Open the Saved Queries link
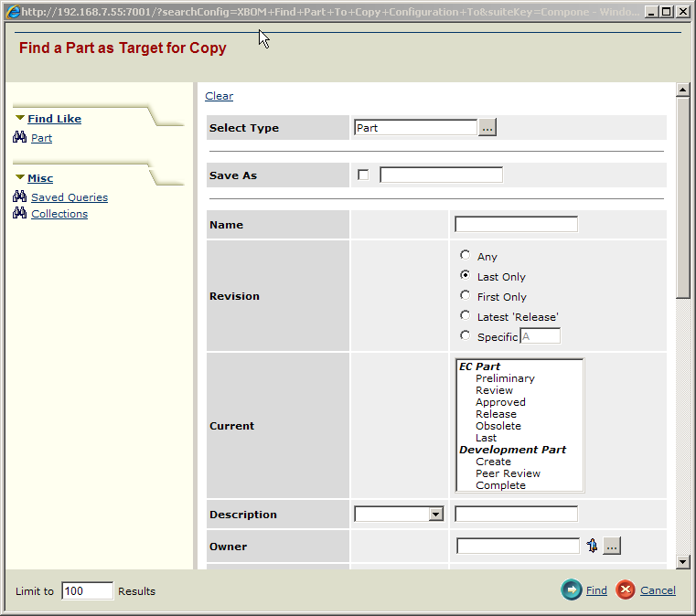 click(70, 197)
